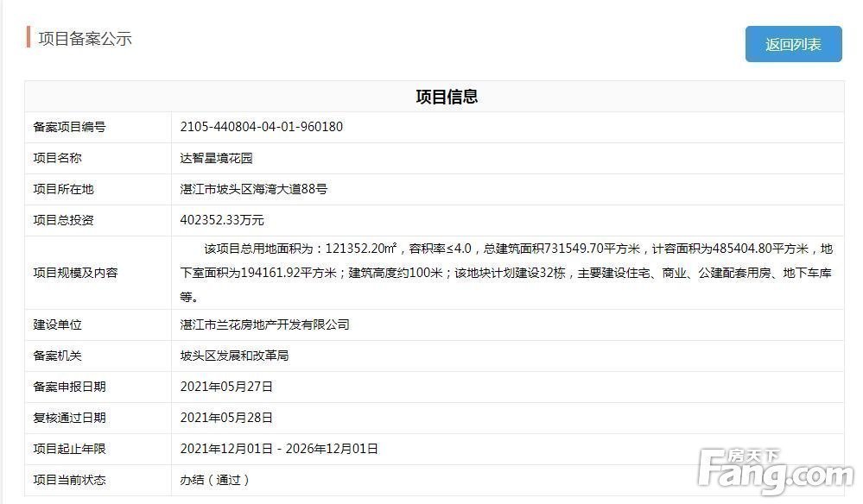Click the 项目当前状态 row label
The width and height of the screenshot is (863, 504).
click(x=70, y=480)
